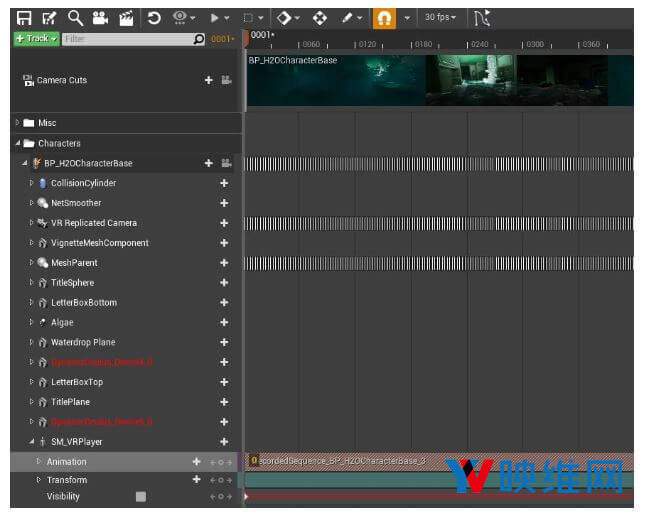Create a new camera with camera icon

pos(100,17)
